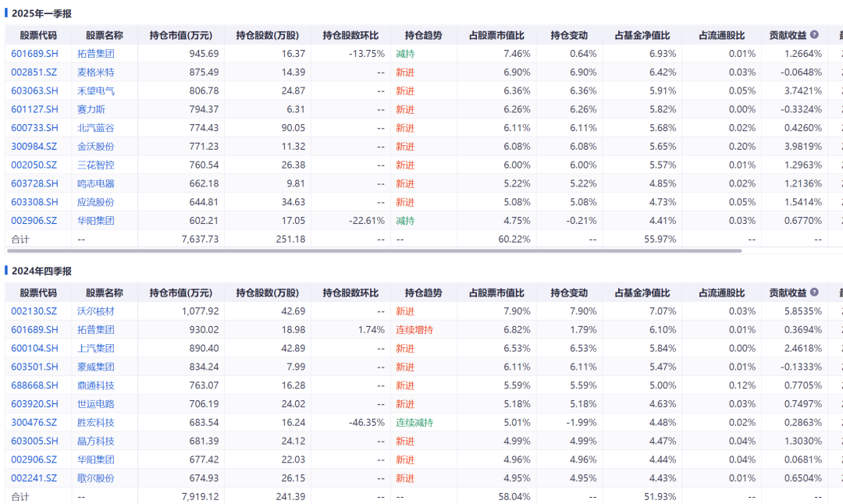Viewport: 843px width, 504px height.
Task: Click 持仓趋势 column header in 2024年四季报
Action: (x=423, y=293)
